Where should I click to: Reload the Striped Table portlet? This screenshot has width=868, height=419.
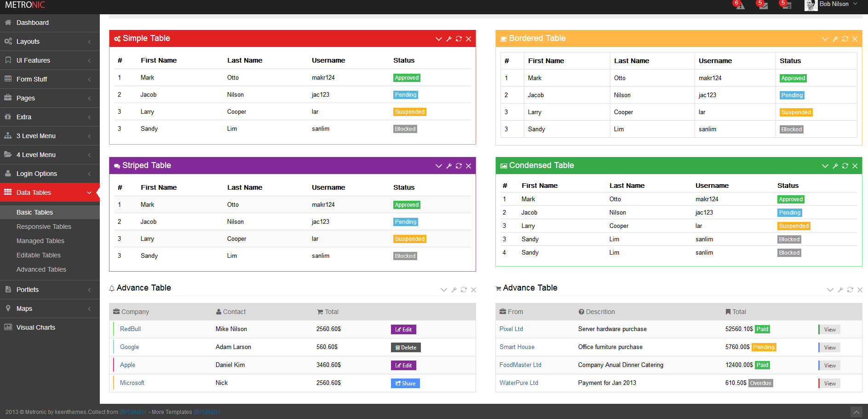coord(459,166)
